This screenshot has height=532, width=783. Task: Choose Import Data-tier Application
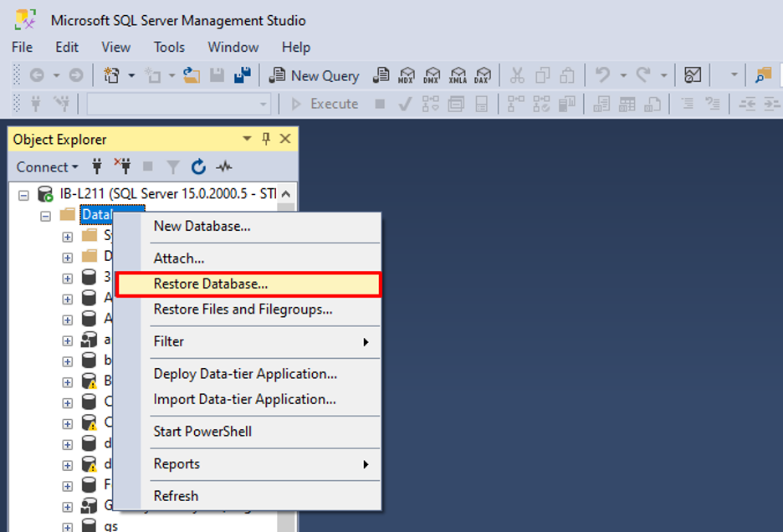(248, 400)
